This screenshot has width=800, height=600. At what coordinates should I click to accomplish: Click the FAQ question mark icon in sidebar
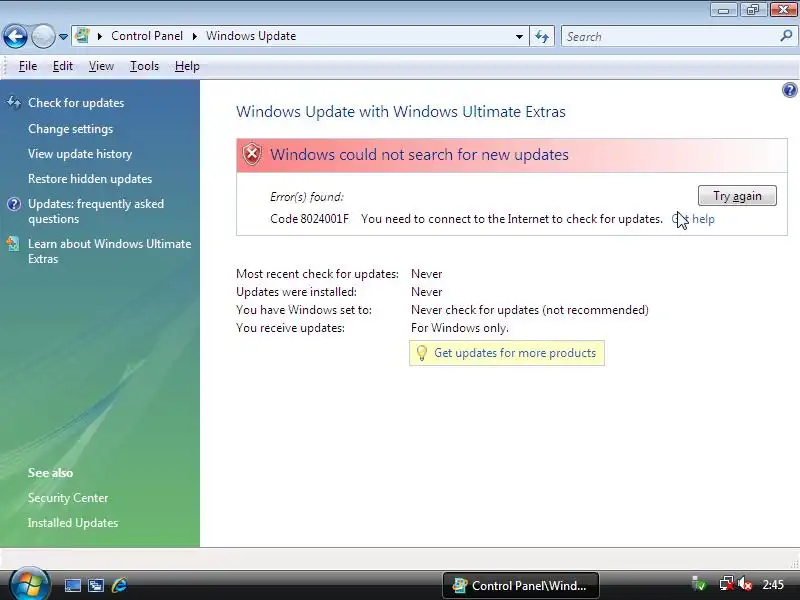(x=14, y=204)
